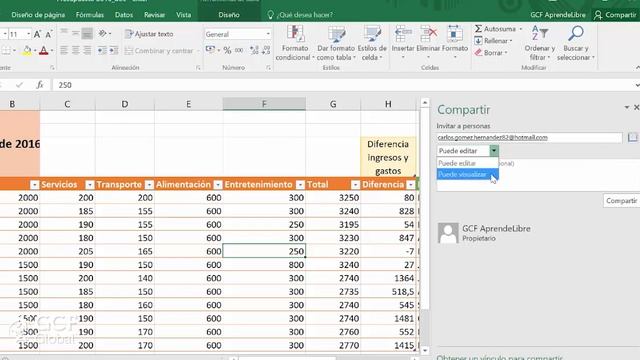Open Estilos de celda gallery
The height and width of the screenshot is (360, 640).
[372, 43]
